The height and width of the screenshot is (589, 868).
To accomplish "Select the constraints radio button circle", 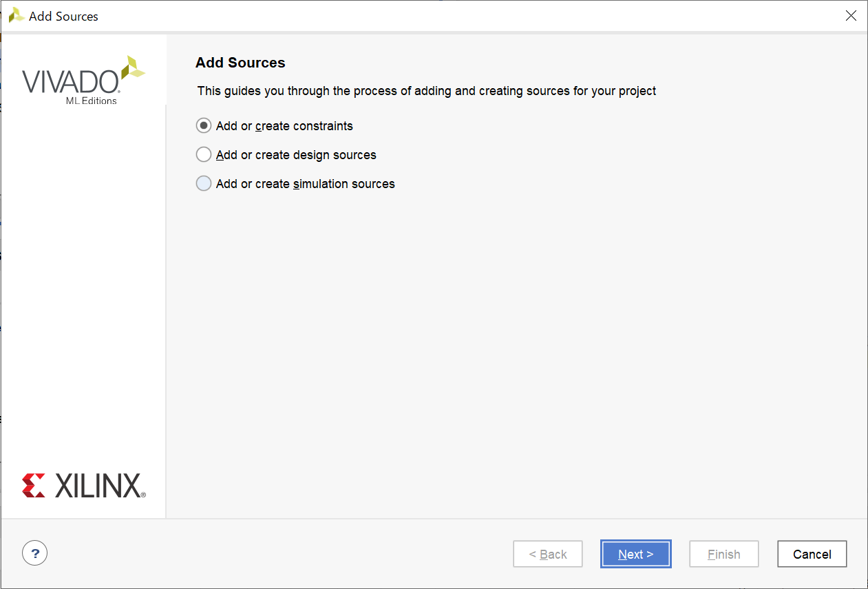I will pos(204,126).
